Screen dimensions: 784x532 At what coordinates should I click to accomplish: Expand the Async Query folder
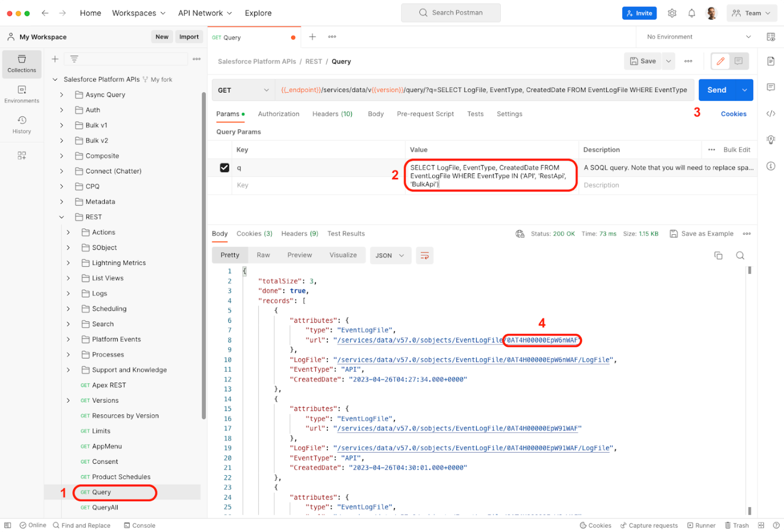coord(62,95)
